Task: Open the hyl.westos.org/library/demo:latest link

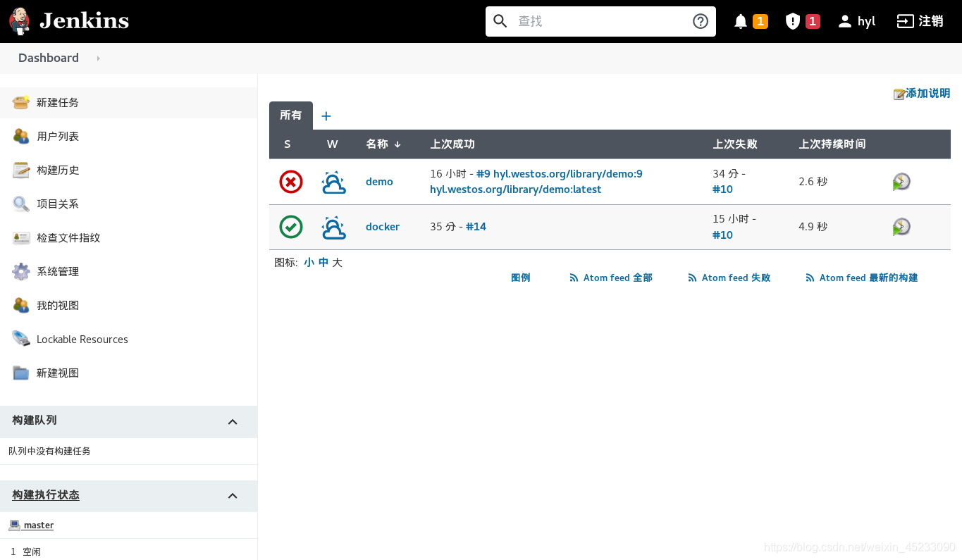Action: 516,189
